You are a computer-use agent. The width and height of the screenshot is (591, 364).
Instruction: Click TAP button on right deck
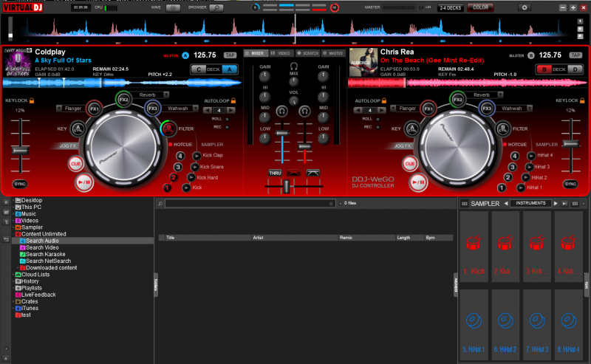575,55
